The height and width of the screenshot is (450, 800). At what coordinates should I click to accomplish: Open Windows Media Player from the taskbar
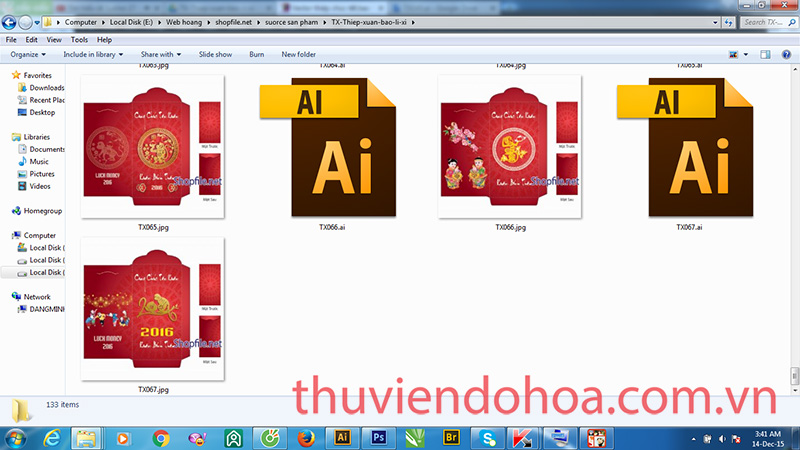tap(123, 438)
